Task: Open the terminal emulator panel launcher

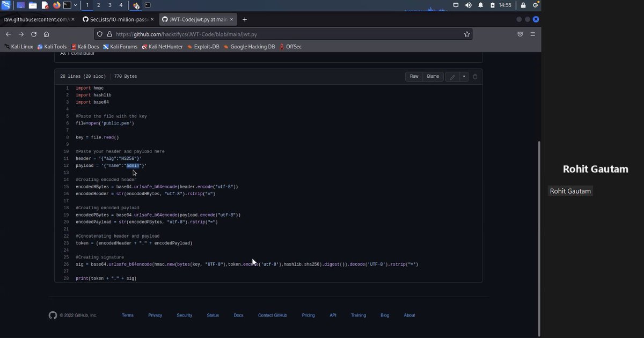Action: (x=67, y=5)
